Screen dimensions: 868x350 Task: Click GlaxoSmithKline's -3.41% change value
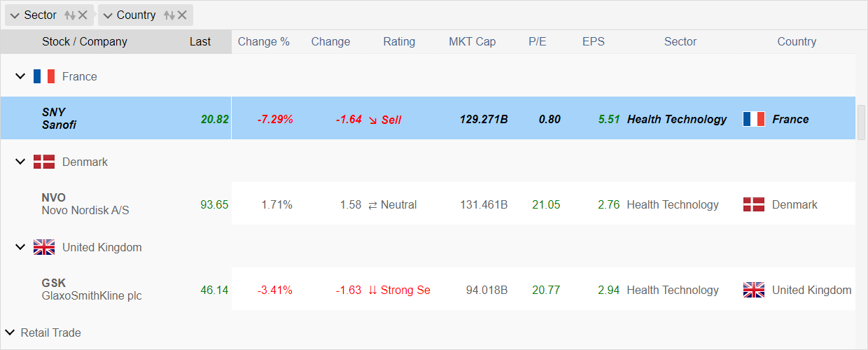coord(275,290)
